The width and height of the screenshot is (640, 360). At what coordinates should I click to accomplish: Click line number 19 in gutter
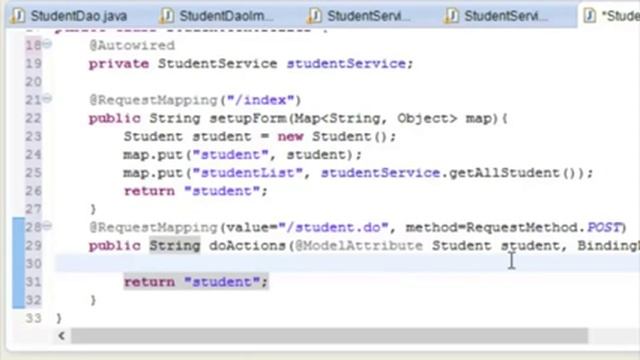point(33,64)
